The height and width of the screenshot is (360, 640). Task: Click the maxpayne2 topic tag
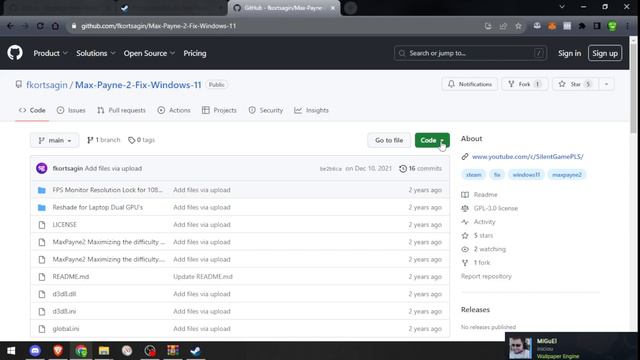[567, 175]
